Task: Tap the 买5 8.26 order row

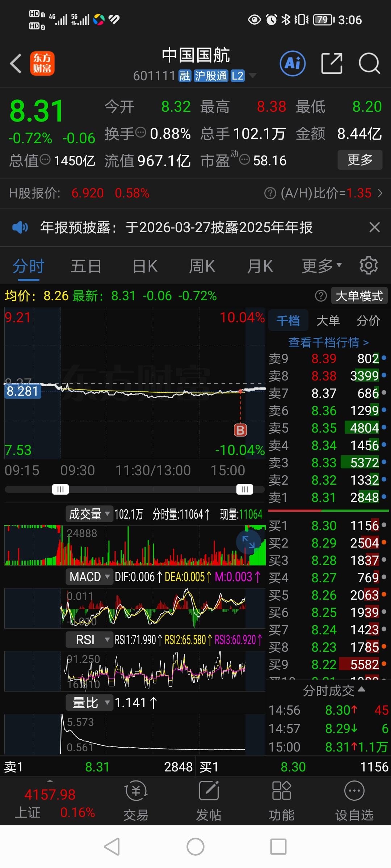Action: pos(328,595)
